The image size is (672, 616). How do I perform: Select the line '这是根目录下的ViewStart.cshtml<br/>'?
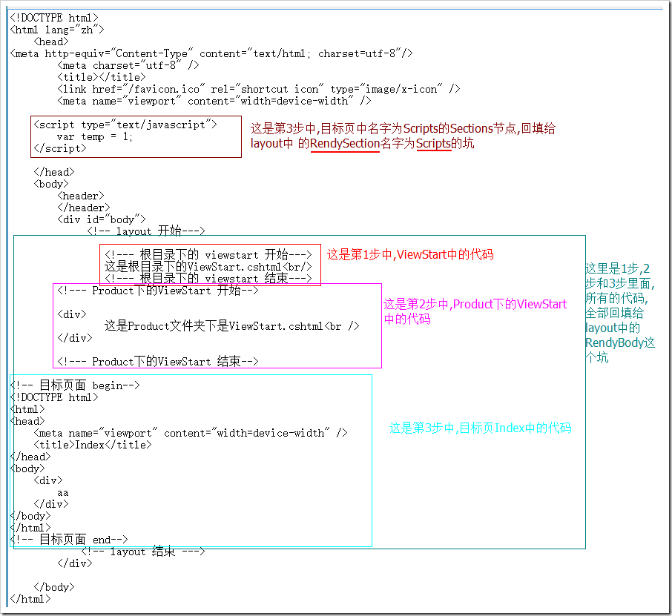point(208,267)
